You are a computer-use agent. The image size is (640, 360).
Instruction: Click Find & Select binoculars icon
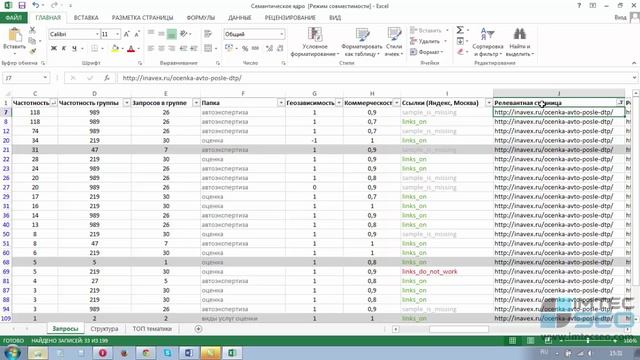(x=520, y=34)
